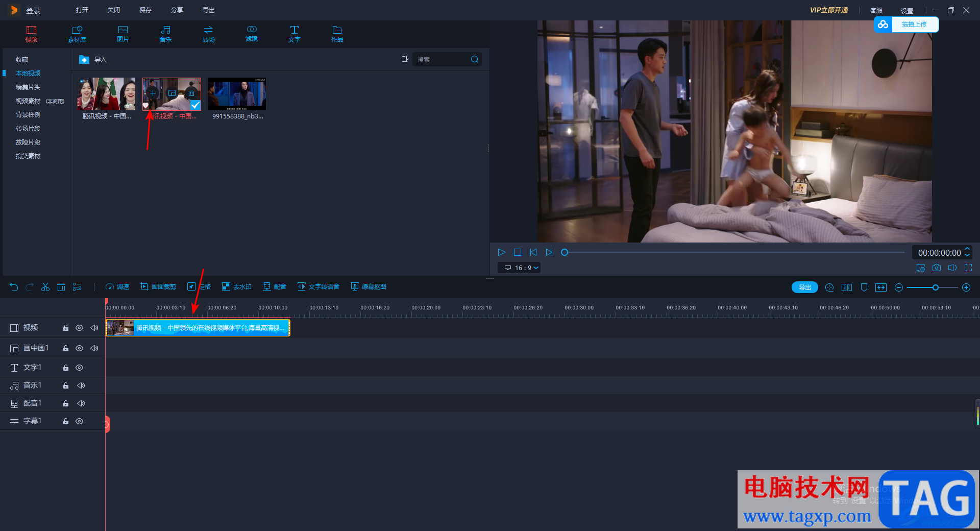The height and width of the screenshot is (531, 980).
Task: Delete selected clip with trash icon
Action: click(61, 287)
